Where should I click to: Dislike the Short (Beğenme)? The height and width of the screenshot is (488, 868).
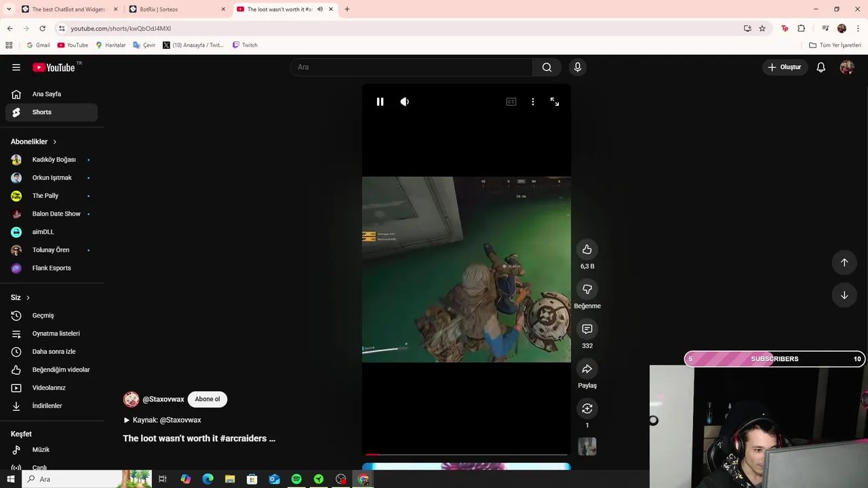pos(587,289)
